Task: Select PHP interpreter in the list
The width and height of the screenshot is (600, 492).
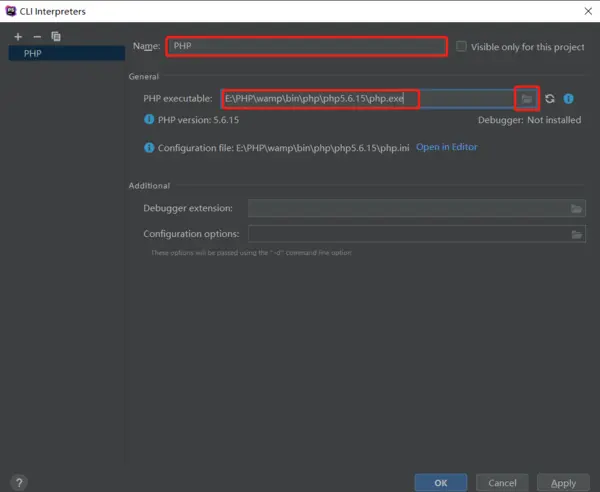Action: 67,54
